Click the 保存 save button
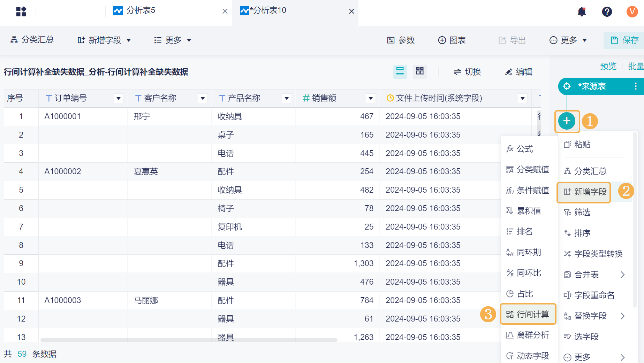644x363 pixels. point(624,40)
